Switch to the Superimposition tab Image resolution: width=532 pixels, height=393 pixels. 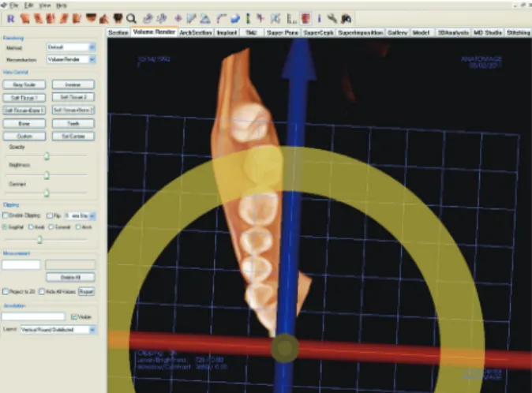tap(360, 32)
